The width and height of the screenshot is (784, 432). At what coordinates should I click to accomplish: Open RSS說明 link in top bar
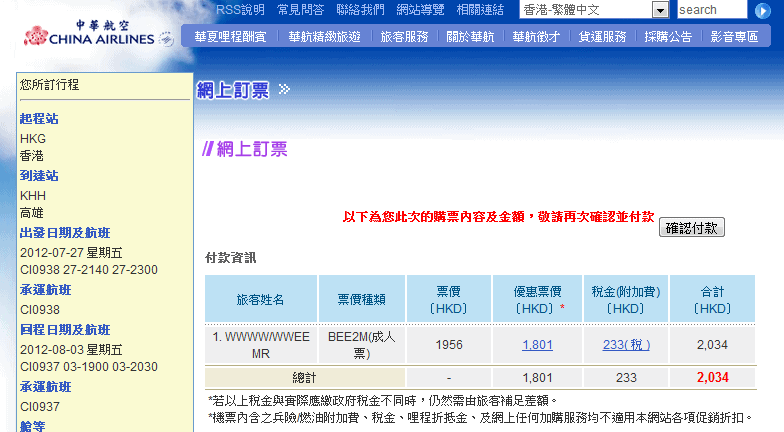click(x=240, y=10)
